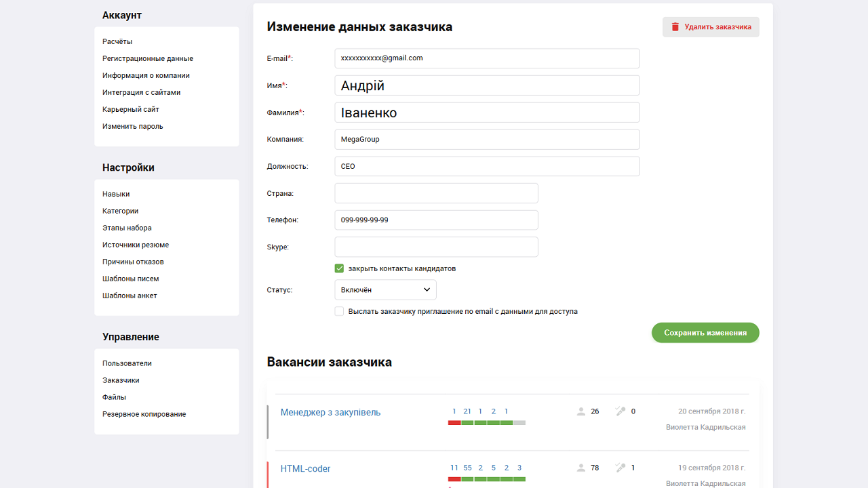Click into the empty Skype field
868x488 pixels.
click(436, 246)
